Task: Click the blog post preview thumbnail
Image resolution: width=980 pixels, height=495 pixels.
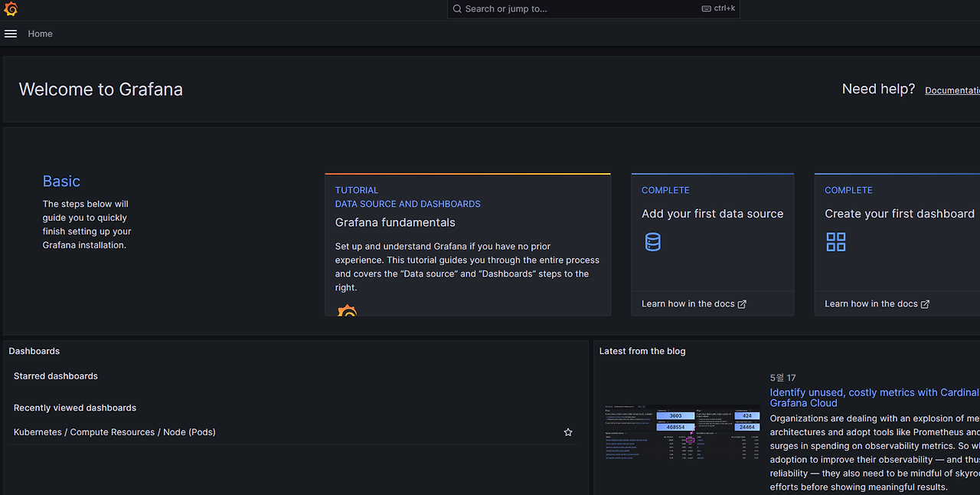Action: click(681, 432)
